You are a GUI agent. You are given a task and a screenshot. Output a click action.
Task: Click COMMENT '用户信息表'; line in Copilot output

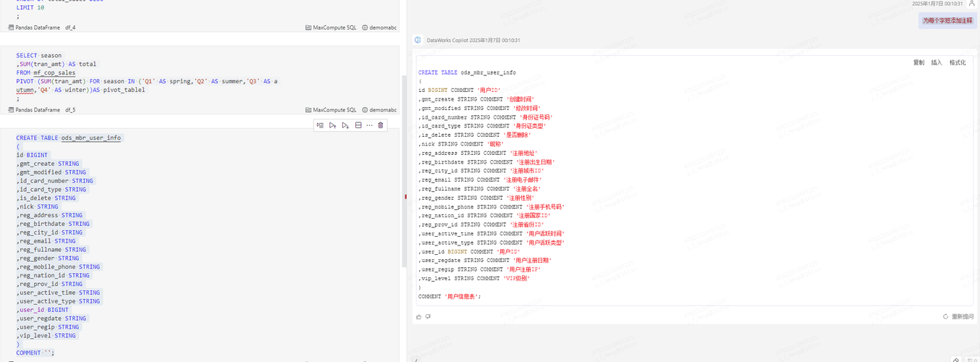pyautogui.click(x=449, y=297)
